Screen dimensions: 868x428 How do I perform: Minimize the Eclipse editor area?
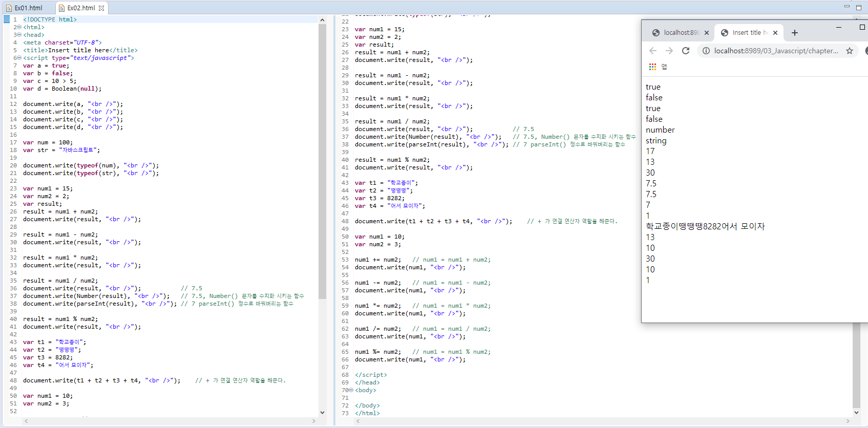coord(846,7)
